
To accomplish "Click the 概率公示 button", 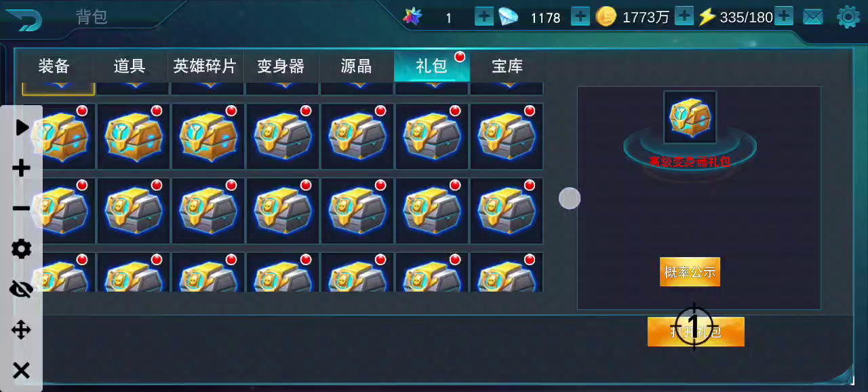I will 690,272.
